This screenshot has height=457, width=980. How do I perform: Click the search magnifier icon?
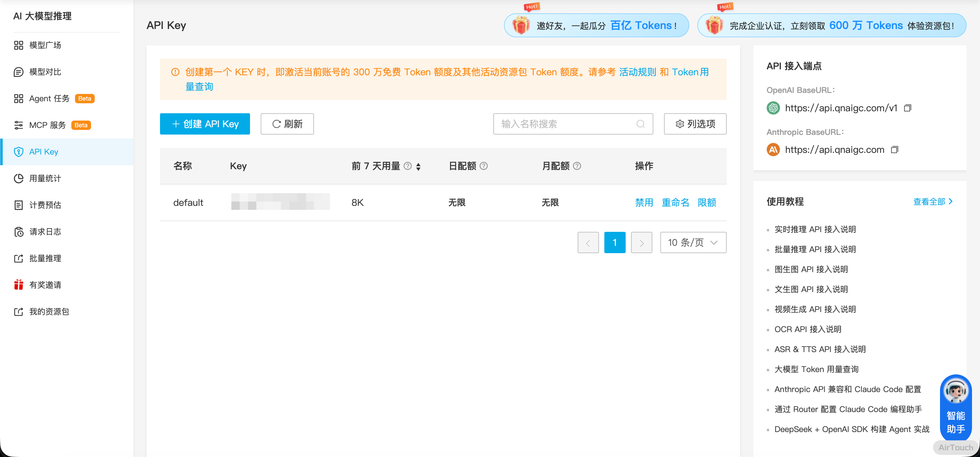(x=641, y=124)
